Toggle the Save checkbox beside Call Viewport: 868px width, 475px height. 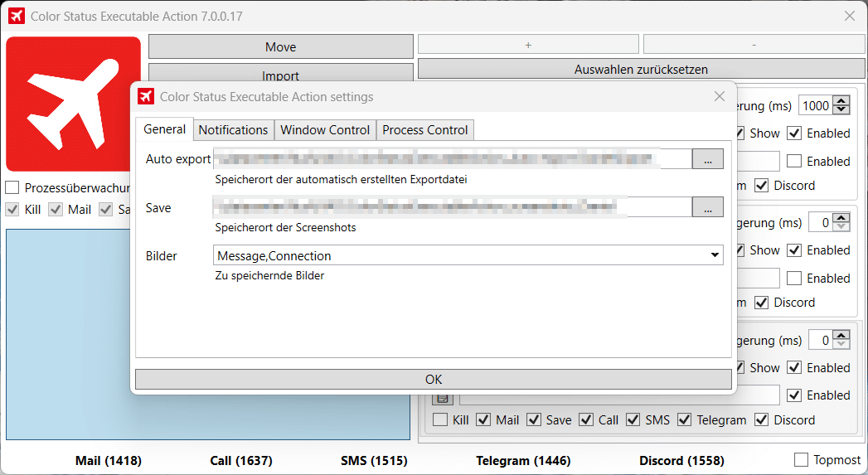(x=534, y=419)
